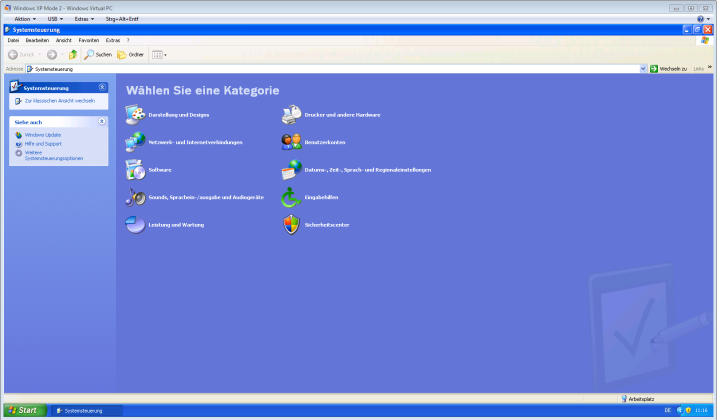
Task: Open the Aktion dropdown menu
Action: pos(25,19)
